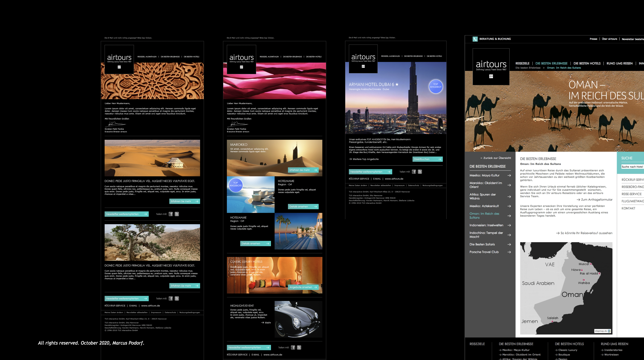Viewport: 644px width, 360px height.
Task: Select REISEZIEL AUSWÄHLEN in Dubai newsletter header
Action: (390, 56)
